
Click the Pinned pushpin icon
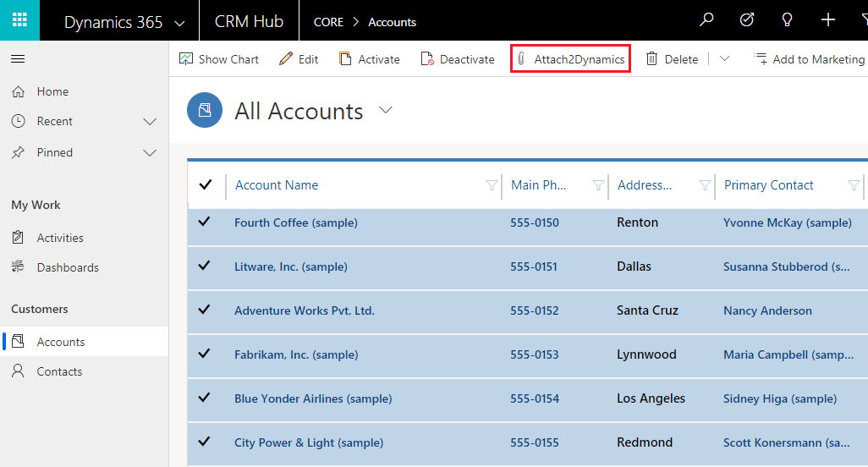[x=19, y=152]
